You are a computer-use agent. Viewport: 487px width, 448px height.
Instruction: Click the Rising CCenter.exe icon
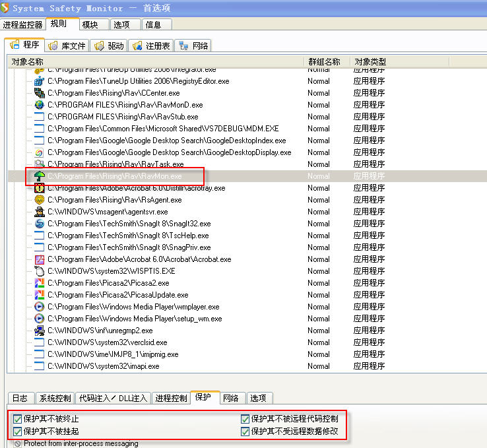[x=39, y=93]
